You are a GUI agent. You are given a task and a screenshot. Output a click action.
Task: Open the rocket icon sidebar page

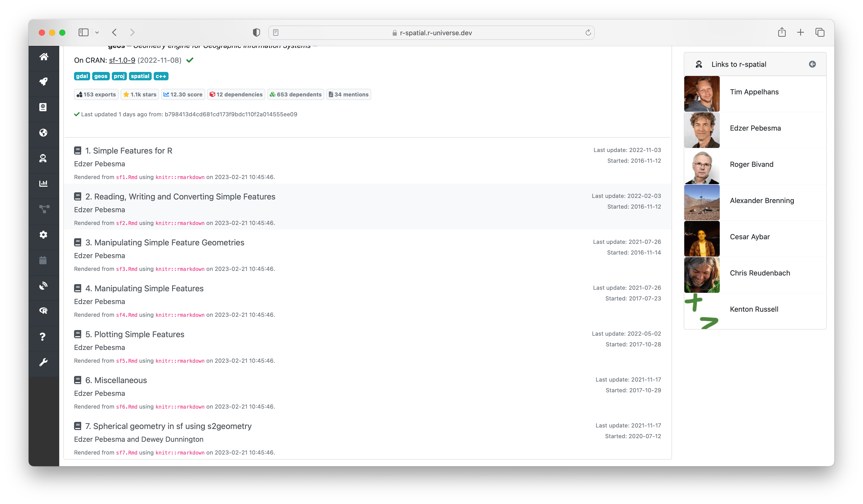[43, 82]
